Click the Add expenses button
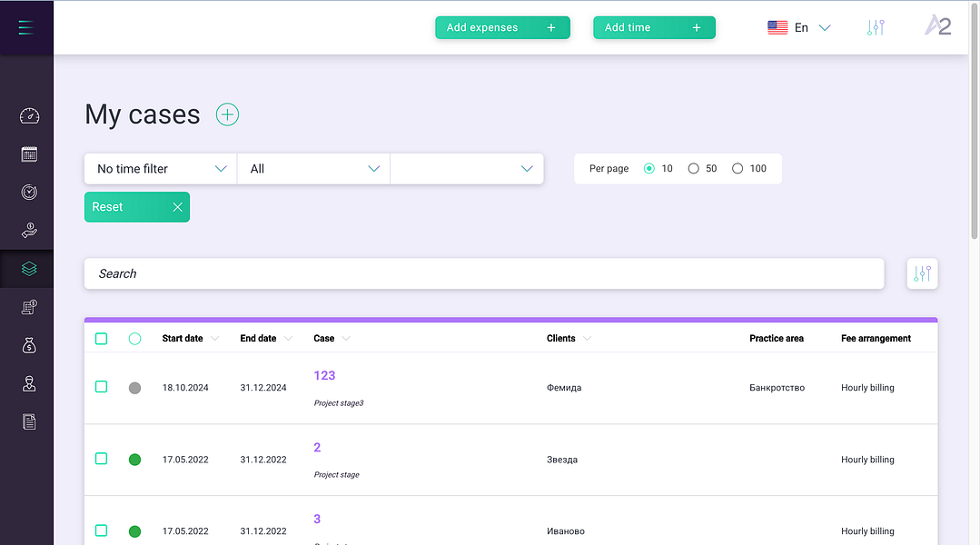 click(502, 27)
